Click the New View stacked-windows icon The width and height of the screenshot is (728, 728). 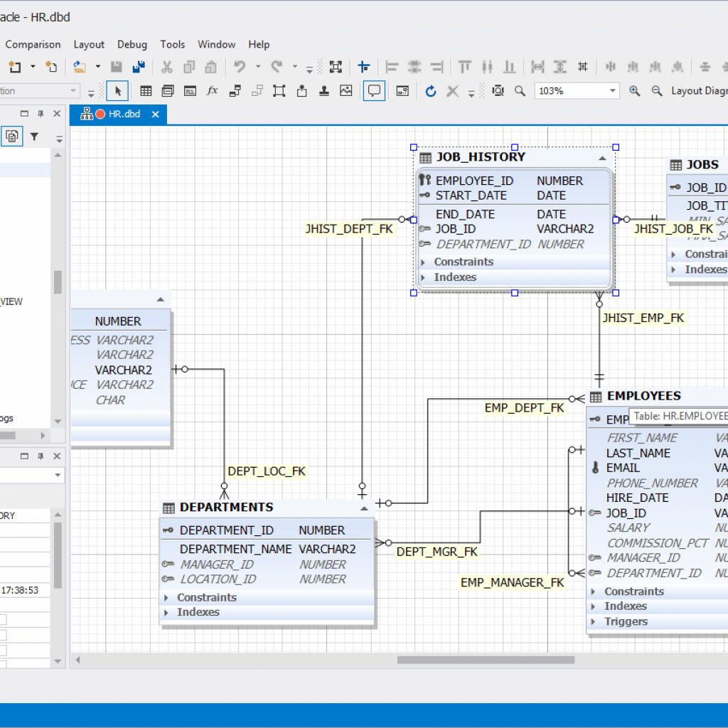168,91
